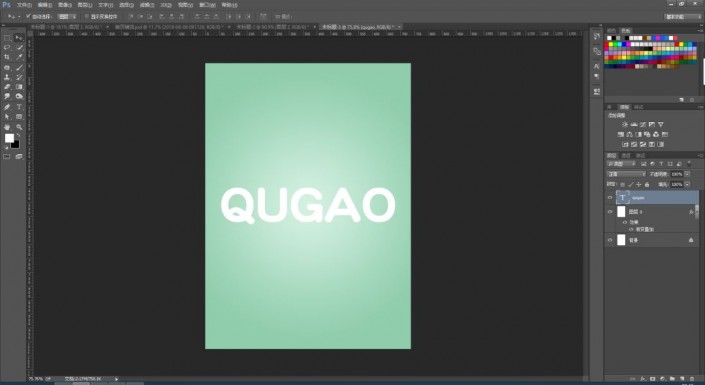This screenshot has height=385, width=705.
Task: Toggle visibility of the bottom background layer
Action: click(x=610, y=240)
